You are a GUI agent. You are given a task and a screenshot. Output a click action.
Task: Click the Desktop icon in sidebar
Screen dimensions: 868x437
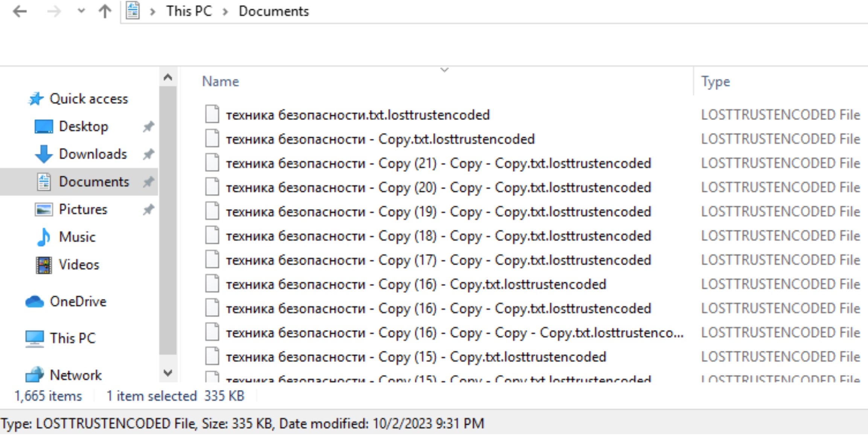pyautogui.click(x=44, y=127)
